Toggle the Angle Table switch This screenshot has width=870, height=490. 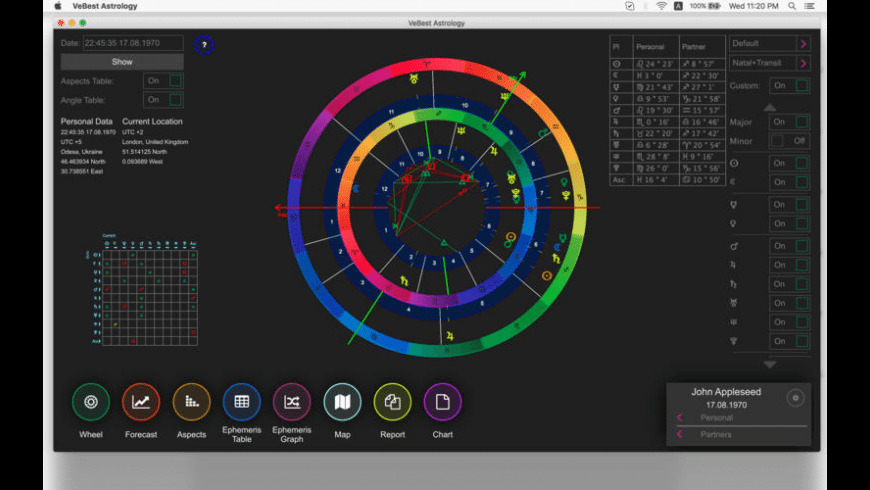point(163,100)
